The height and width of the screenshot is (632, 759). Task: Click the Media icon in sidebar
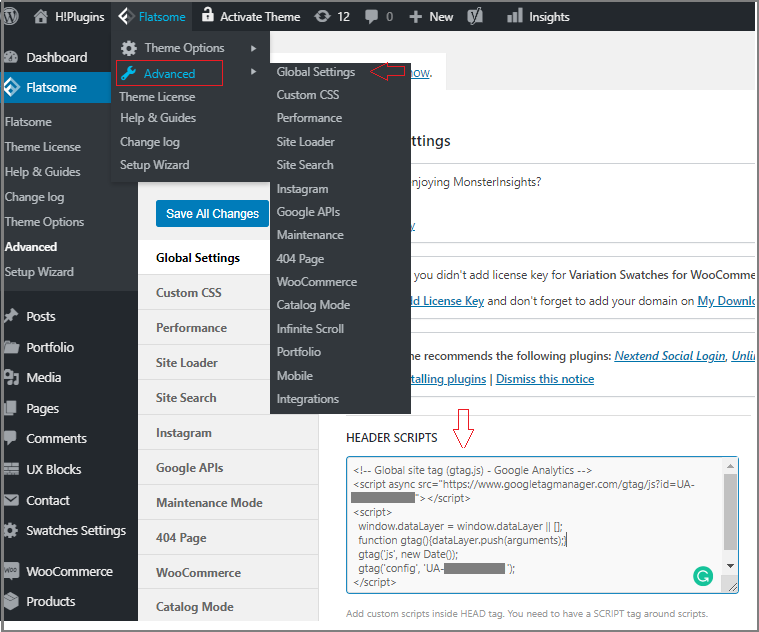[x=11, y=377]
